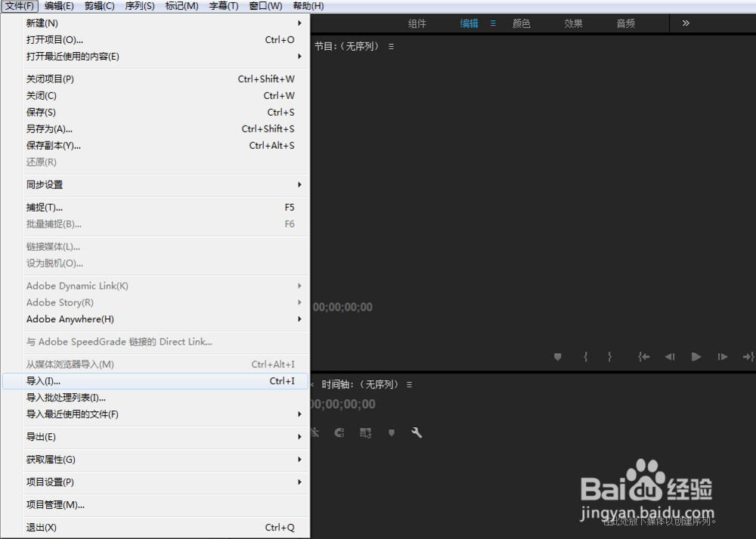756x539 pixels.
Task: Choose 另存为(A)... menu item
Action: (x=156, y=129)
